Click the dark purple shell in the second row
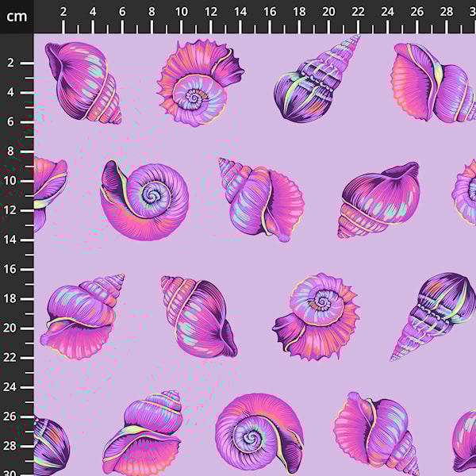Screen dimensions: 476x476 click(x=378, y=198)
